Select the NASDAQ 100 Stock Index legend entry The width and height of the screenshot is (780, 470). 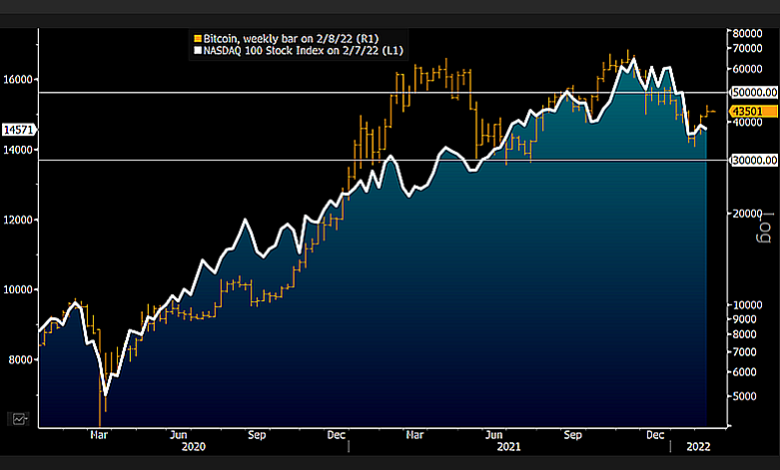pyautogui.click(x=301, y=48)
